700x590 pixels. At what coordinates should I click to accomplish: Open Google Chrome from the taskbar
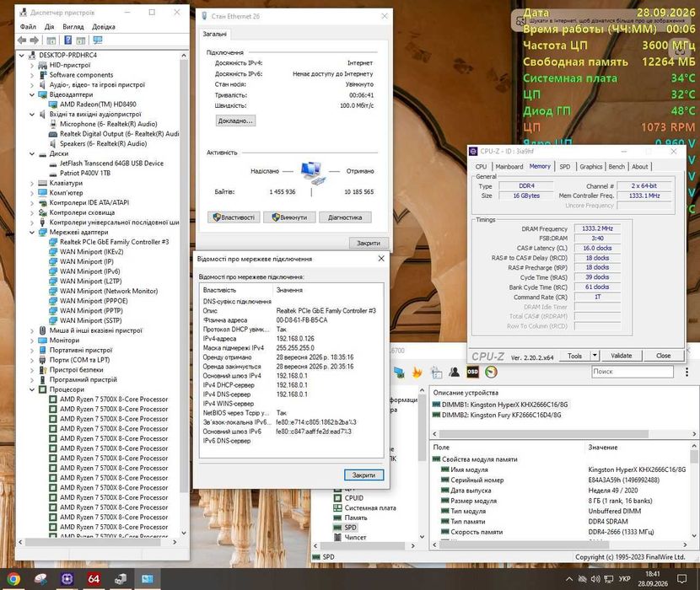pyautogui.click(x=13, y=579)
